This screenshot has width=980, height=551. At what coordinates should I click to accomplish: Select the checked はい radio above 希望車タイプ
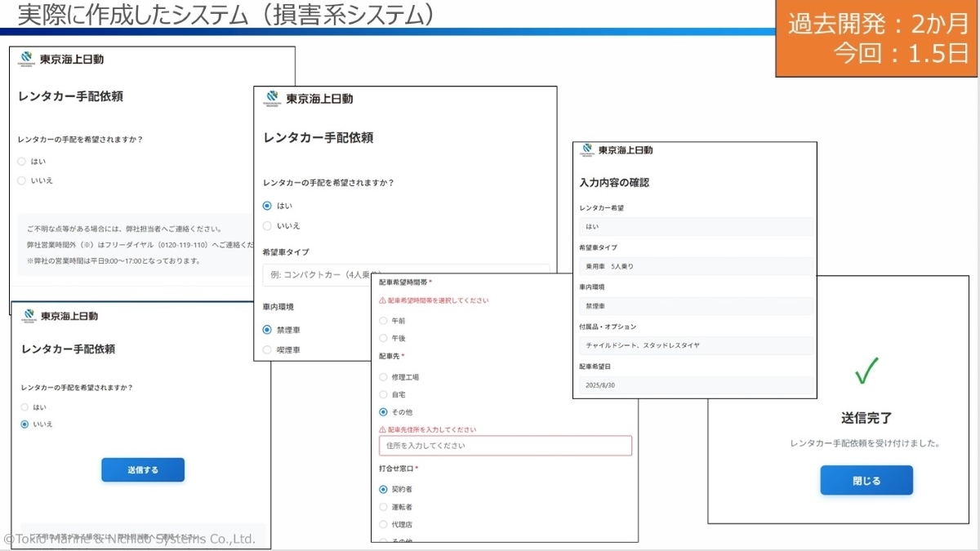point(267,206)
